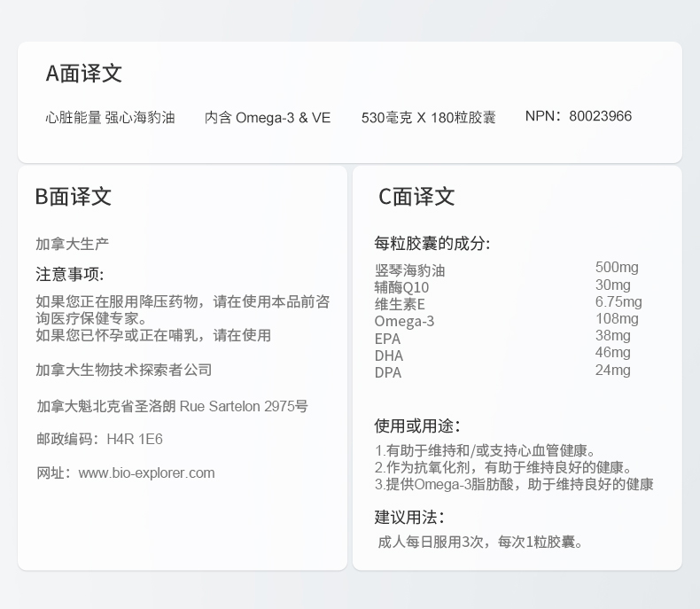Select the 使用或用途 subheading
700x609 pixels.
(x=417, y=426)
